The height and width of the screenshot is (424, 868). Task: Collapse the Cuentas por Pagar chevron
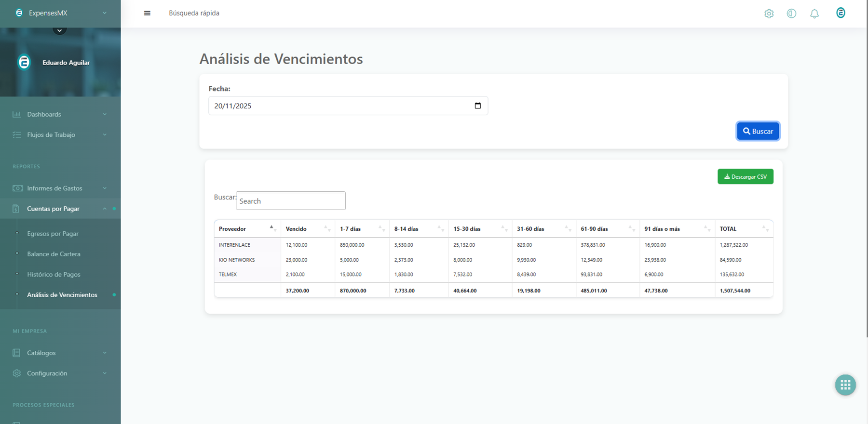coord(105,209)
